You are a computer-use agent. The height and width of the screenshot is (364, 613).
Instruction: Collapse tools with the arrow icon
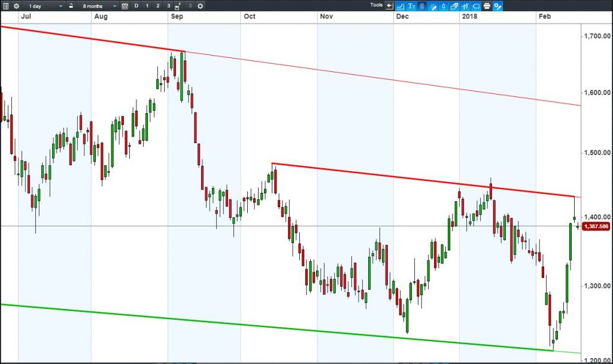coord(389,6)
